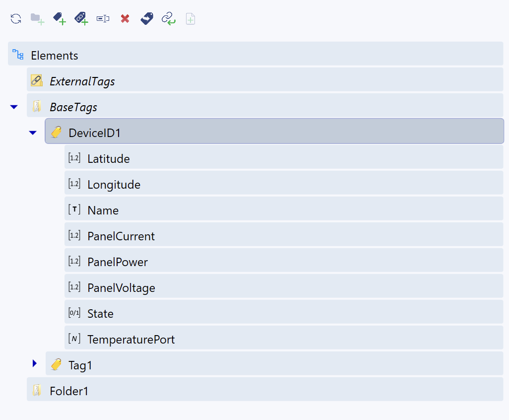Click the torn tag icon in the toolbar
This screenshot has width=509, height=420.
(x=147, y=19)
